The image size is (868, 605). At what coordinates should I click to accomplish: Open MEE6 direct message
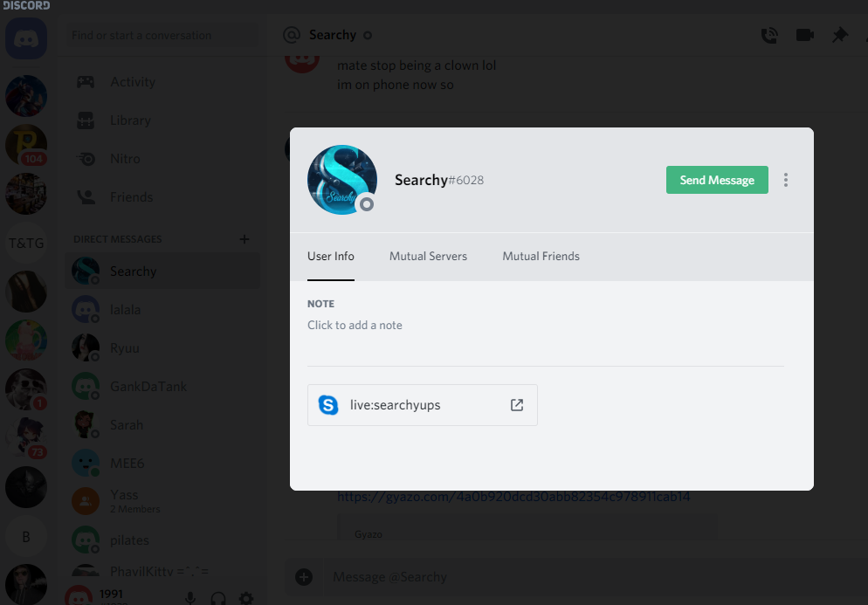point(162,464)
